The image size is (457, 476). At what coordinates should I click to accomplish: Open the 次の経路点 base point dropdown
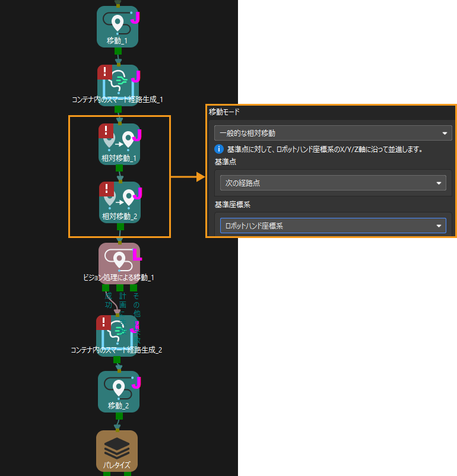[x=333, y=183]
